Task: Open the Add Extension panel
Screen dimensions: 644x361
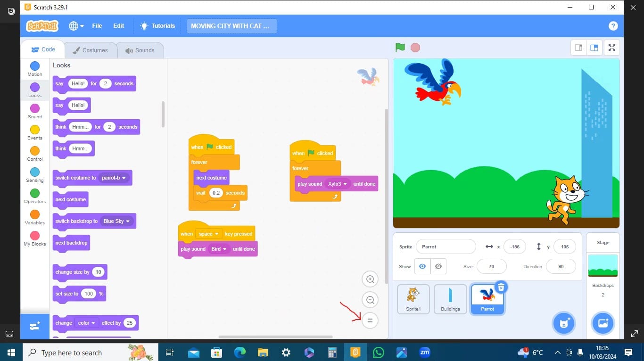Action: tap(34, 326)
